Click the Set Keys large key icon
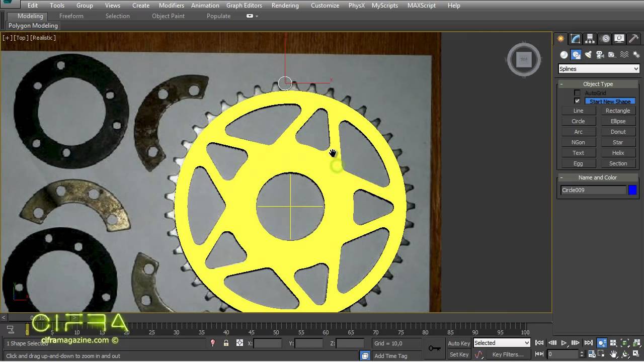 (x=435, y=348)
